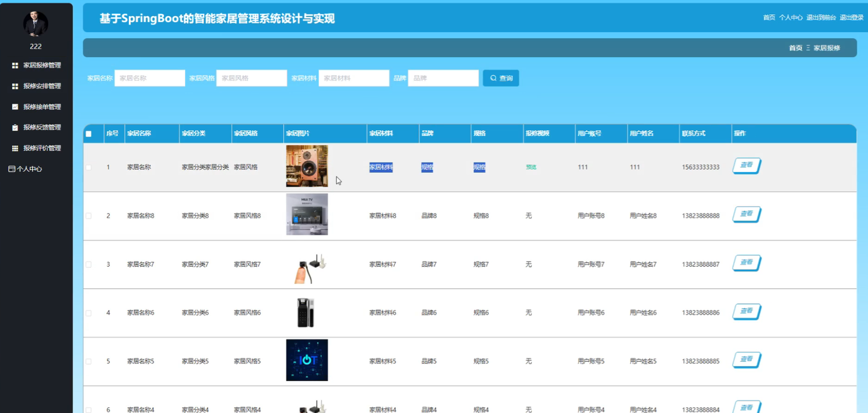868x413 pixels.
Task: Click the username 222 under the avatar
Action: tap(35, 46)
